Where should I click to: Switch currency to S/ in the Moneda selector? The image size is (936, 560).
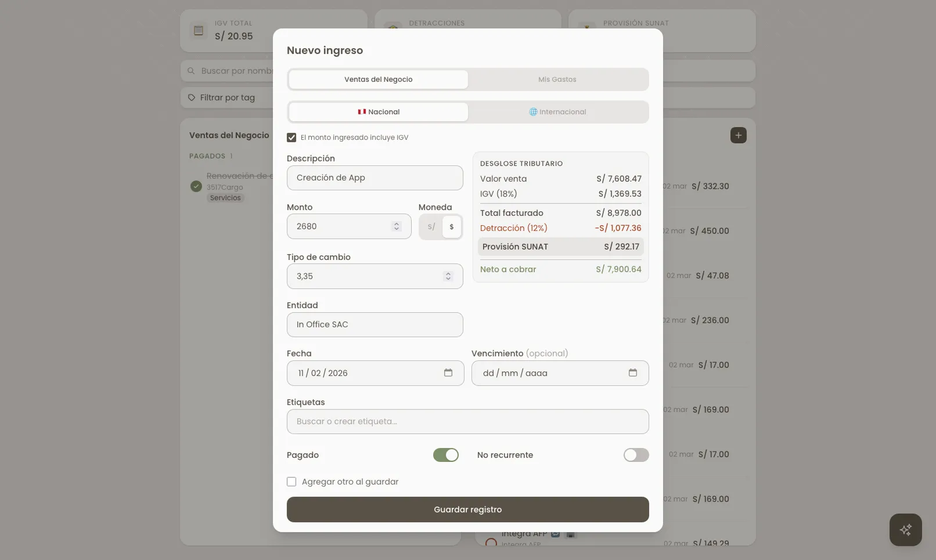point(430,226)
